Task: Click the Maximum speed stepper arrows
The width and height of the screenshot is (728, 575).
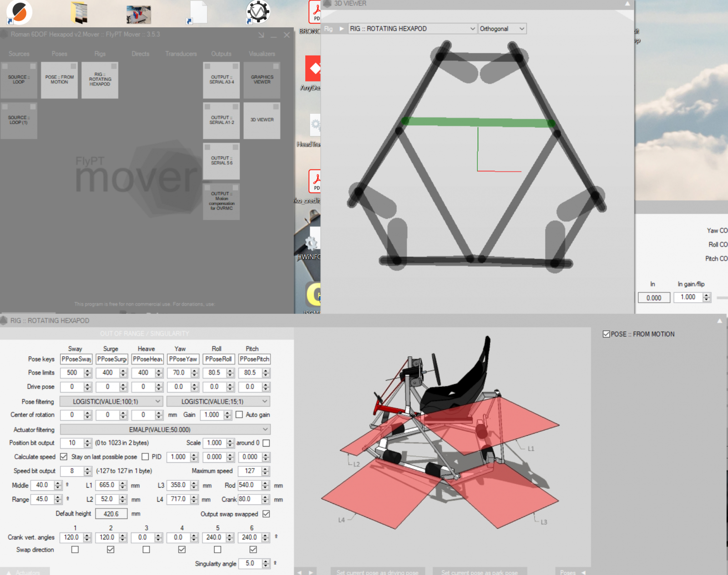Action: coord(266,471)
